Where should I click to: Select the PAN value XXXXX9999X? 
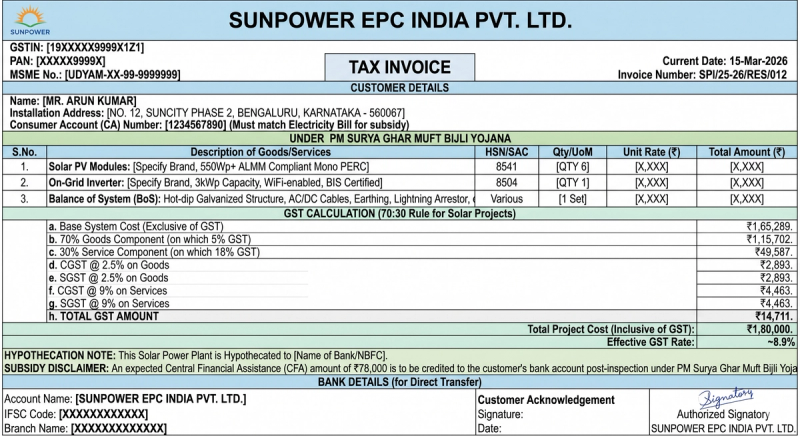click(71, 61)
